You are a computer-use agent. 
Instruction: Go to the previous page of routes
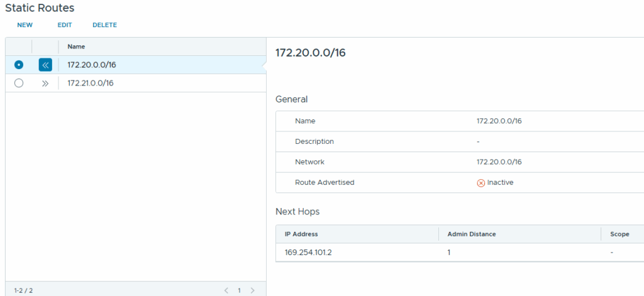(227, 290)
